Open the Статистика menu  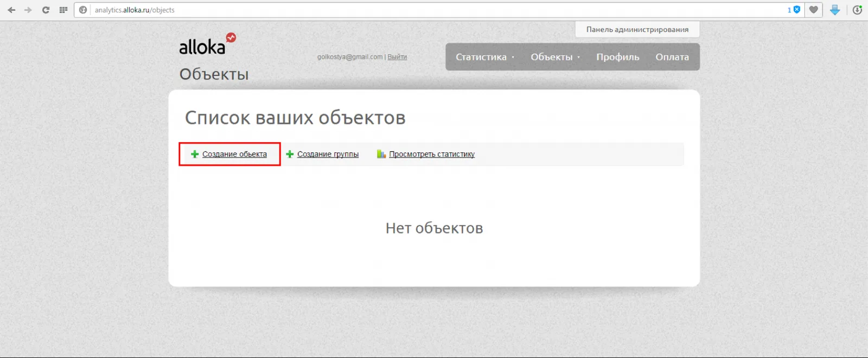point(481,57)
